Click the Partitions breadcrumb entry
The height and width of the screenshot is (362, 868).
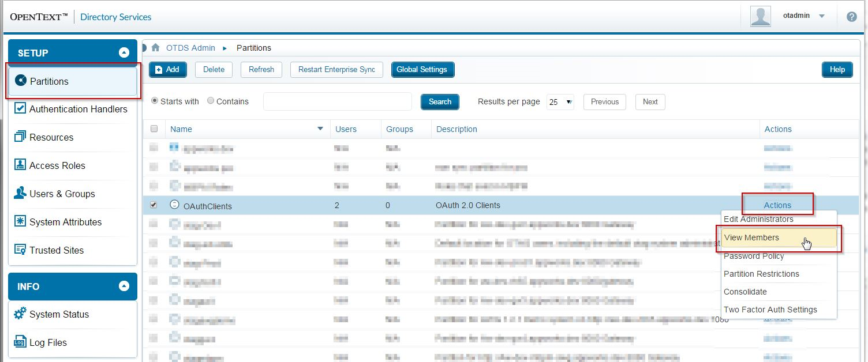(254, 48)
